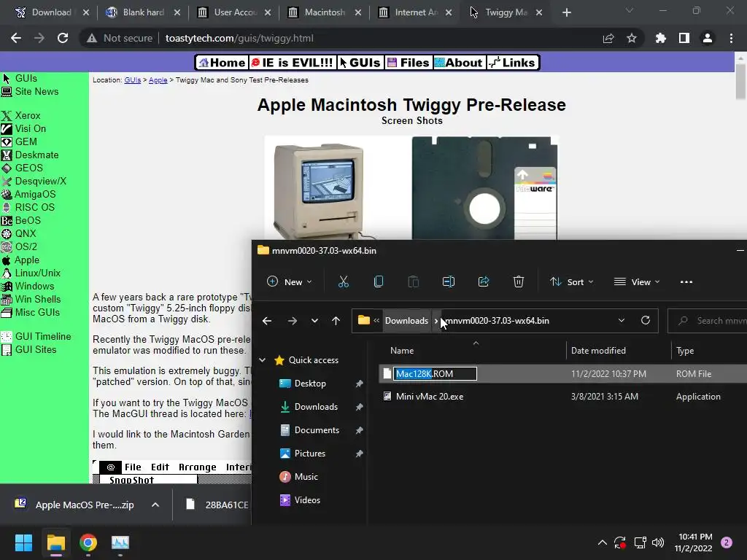Click the Paste icon in Explorer toolbar

(x=413, y=282)
